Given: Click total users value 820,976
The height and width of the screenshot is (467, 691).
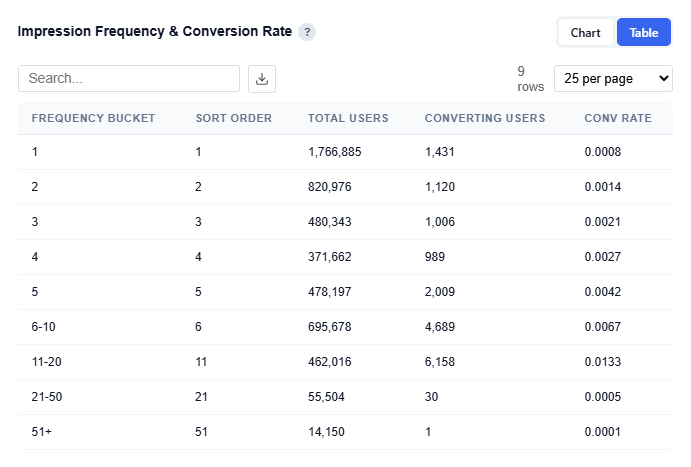Looking at the screenshot, I should click(329, 187).
